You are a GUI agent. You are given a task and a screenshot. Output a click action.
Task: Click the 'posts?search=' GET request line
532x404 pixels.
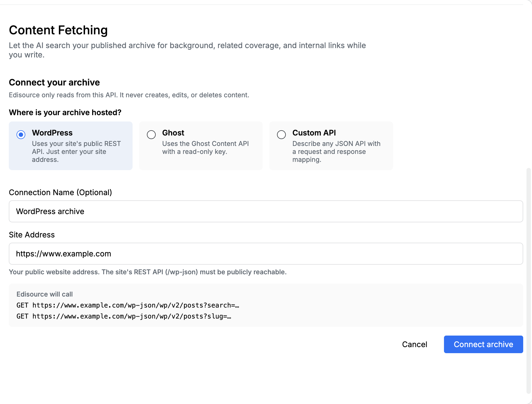point(128,305)
